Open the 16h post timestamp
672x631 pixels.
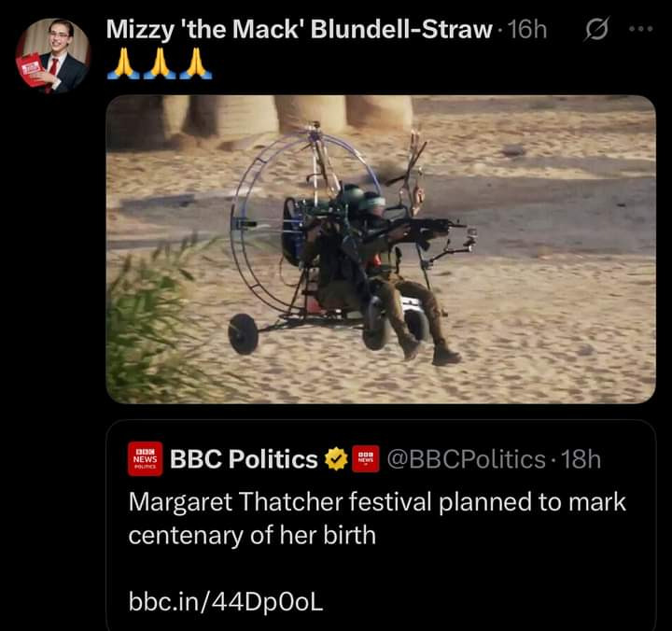point(527,30)
